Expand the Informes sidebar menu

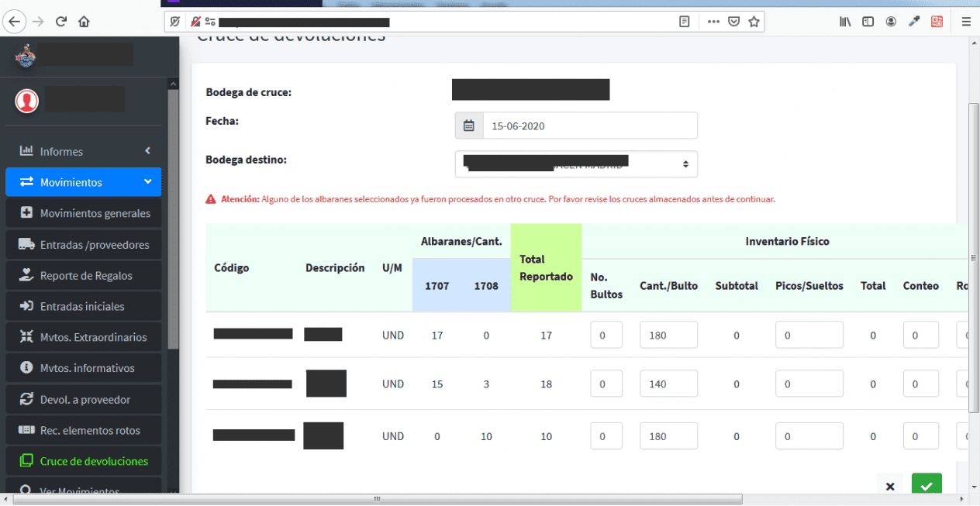pyautogui.click(x=84, y=151)
